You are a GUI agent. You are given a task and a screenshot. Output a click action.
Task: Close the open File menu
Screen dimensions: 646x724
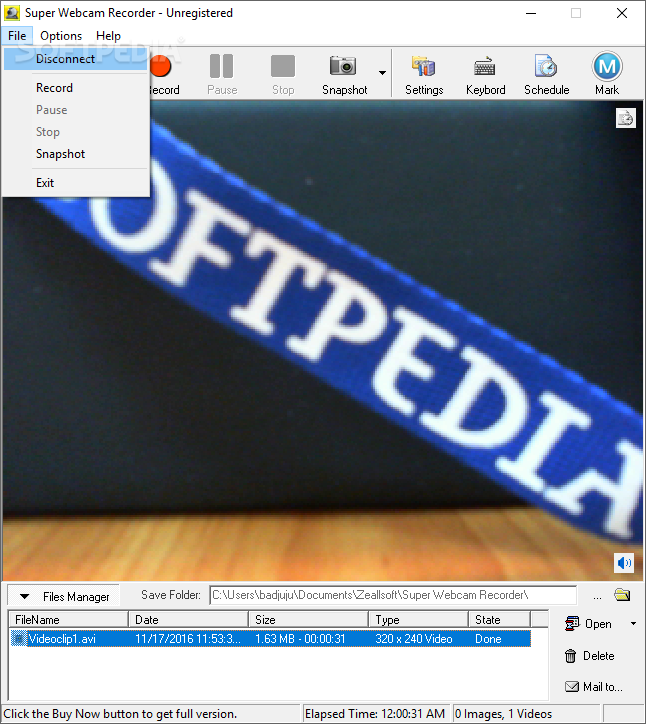[x=17, y=36]
